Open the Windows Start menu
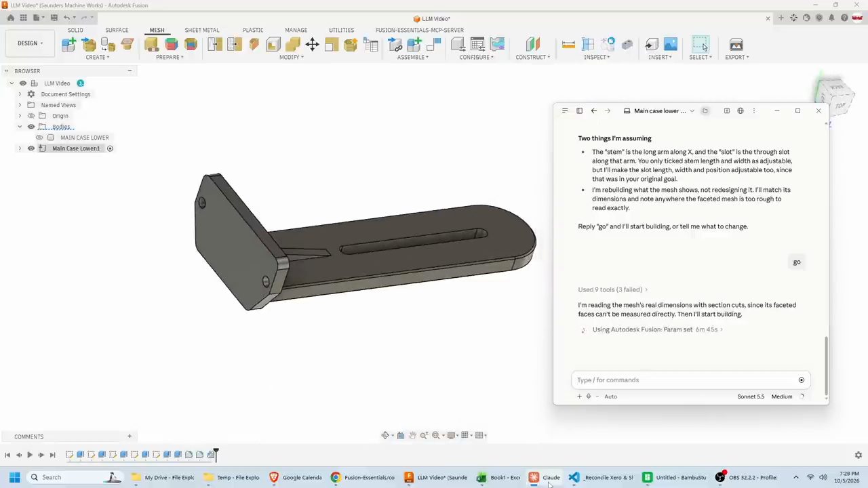The image size is (868, 488). (x=14, y=477)
